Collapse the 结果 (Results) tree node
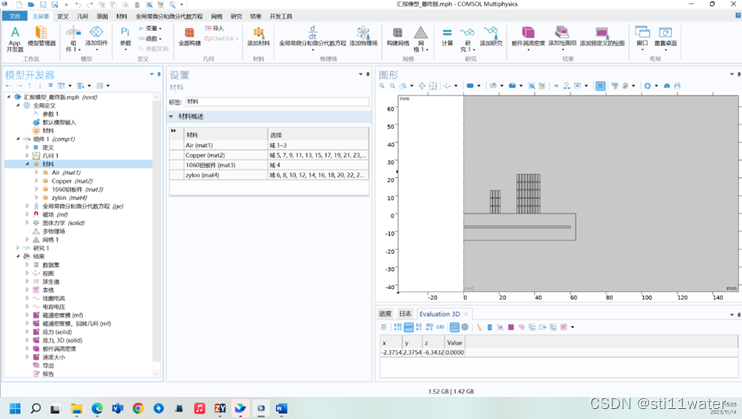 coord(18,256)
